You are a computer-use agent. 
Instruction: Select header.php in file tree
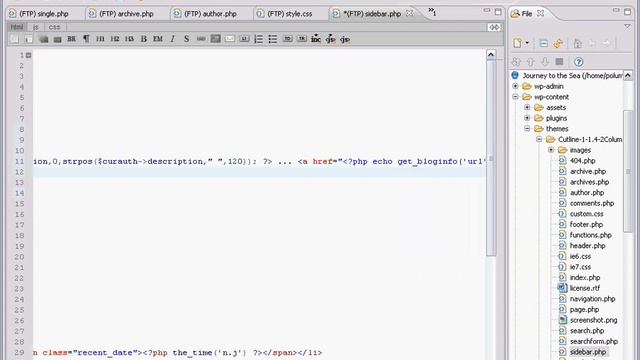pyautogui.click(x=587, y=246)
